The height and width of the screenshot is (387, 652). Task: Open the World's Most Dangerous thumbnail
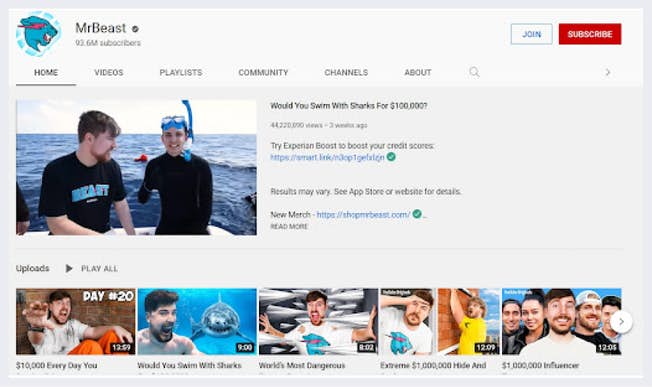pos(319,322)
